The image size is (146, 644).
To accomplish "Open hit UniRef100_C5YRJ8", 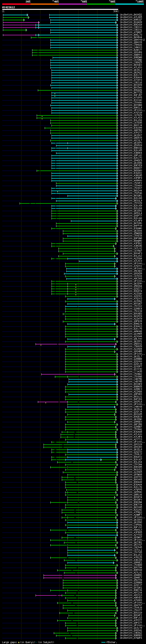I will pyautogui.click(x=131, y=608).
